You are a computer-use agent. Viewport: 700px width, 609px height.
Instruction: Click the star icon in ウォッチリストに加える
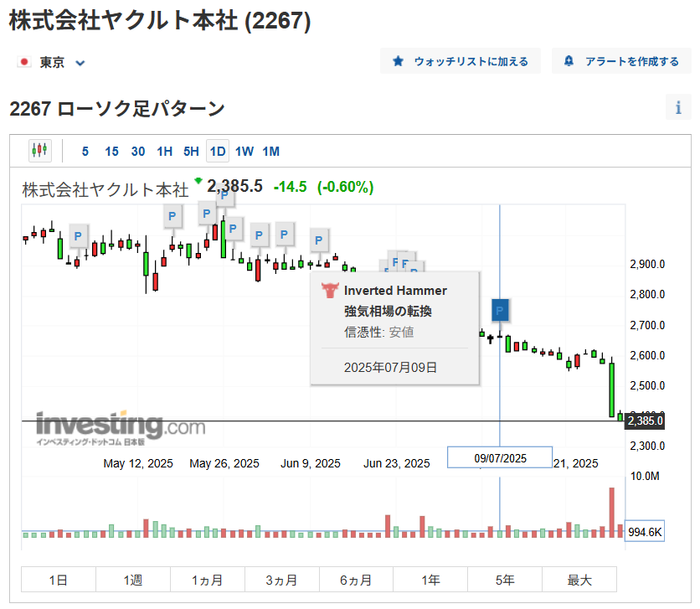pos(398,61)
